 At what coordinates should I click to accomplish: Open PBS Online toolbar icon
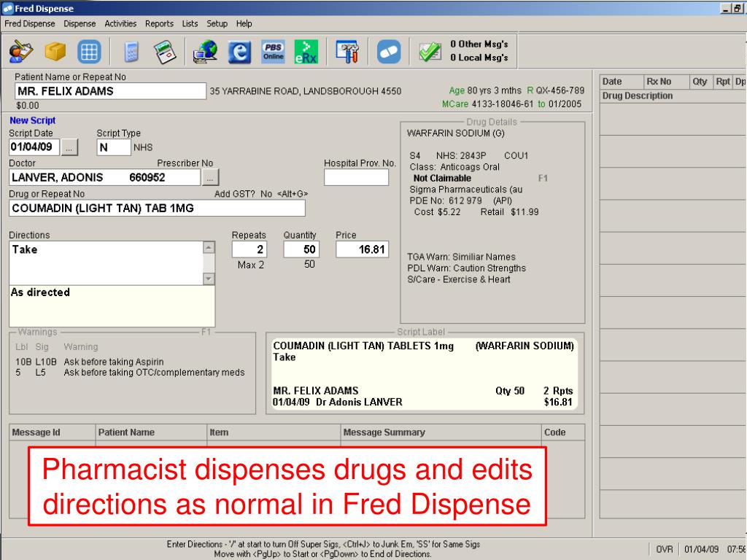(273, 52)
